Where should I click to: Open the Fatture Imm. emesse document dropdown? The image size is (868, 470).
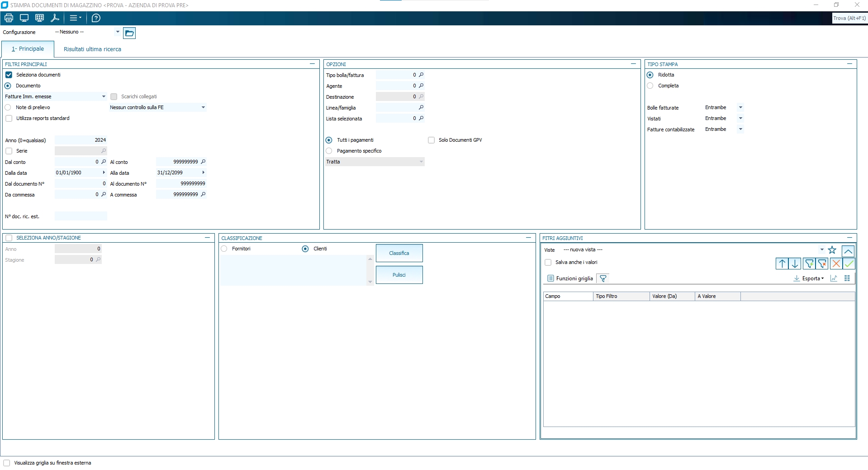coord(104,96)
